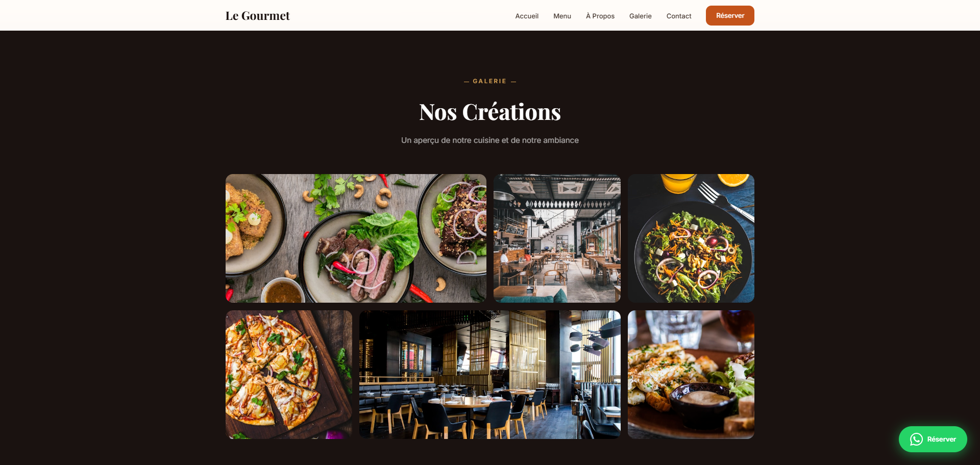Open the Accueil menu link
This screenshot has width=980, height=465.
click(527, 16)
